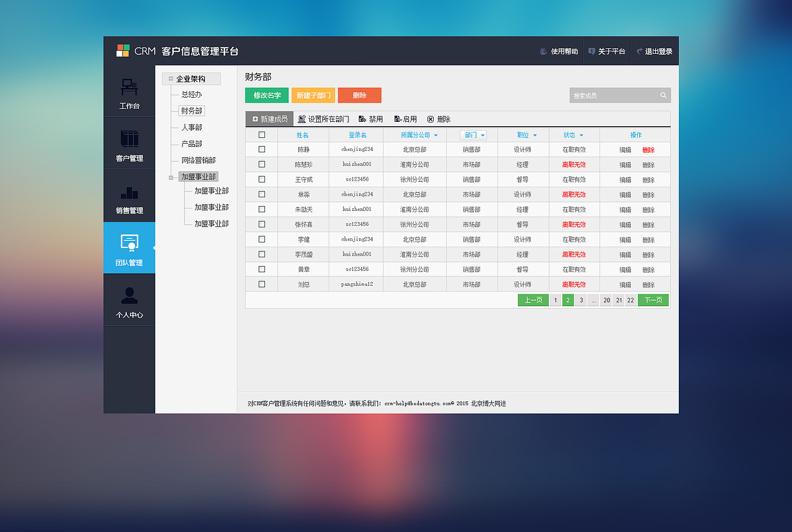Go to page 1 in pagination

[x=556, y=300]
